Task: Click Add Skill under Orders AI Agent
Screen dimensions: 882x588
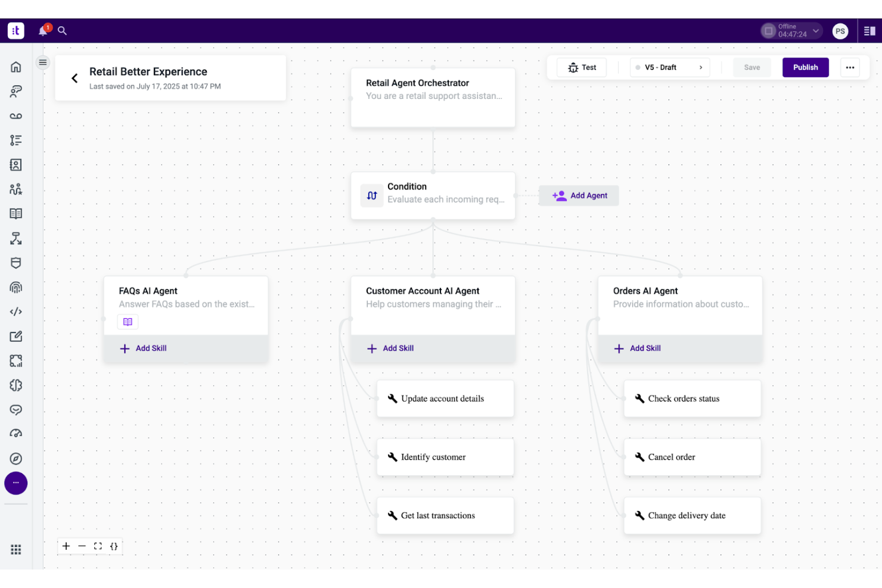Action: (637, 348)
